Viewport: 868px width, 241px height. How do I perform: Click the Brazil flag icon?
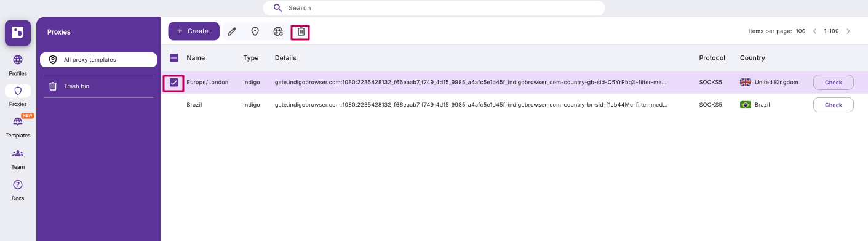(x=746, y=105)
